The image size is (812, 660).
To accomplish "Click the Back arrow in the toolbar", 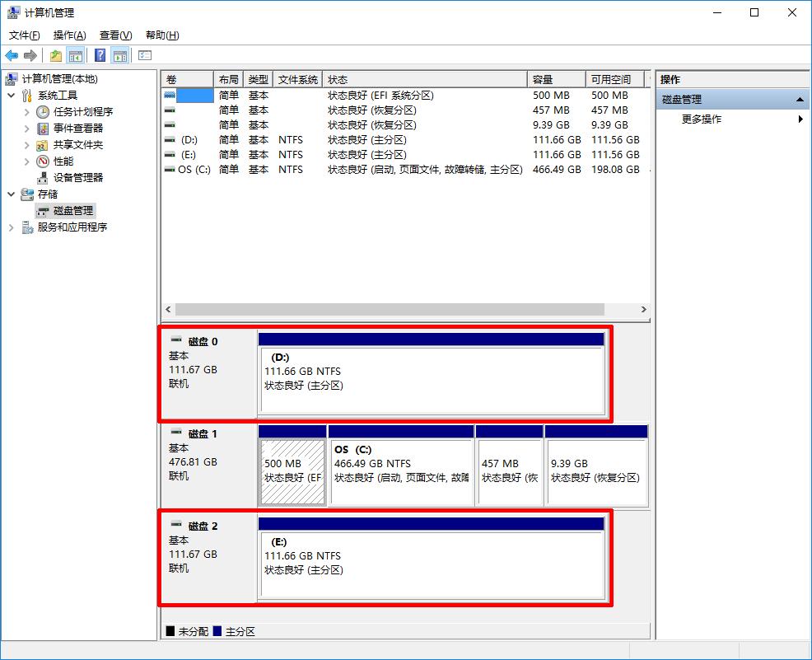I will click(12, 55).
